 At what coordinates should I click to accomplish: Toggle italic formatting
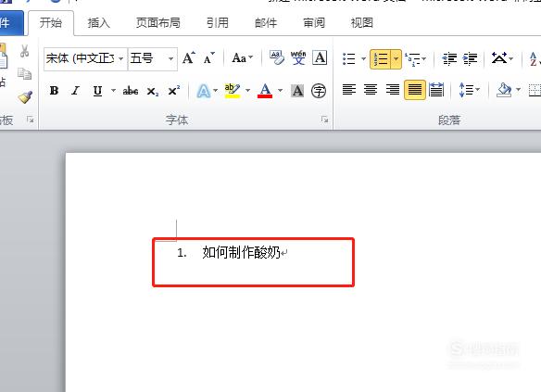76,91
